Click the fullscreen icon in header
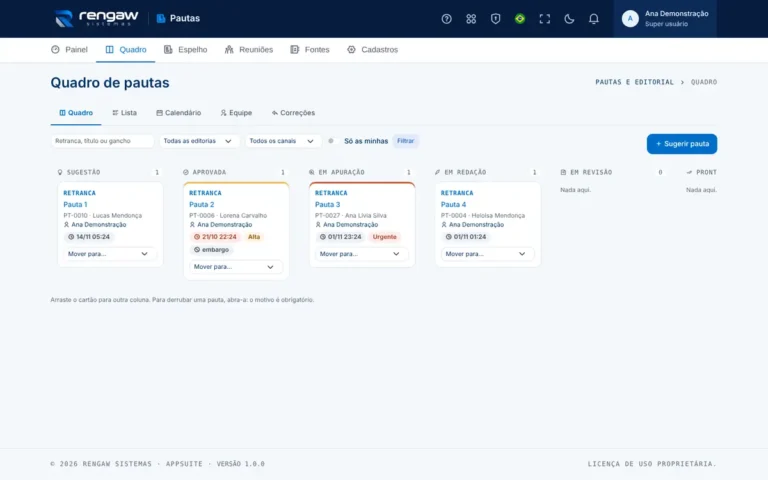Image resolution: width=768 pixels, height=480 pixels. tap(544, 19)
